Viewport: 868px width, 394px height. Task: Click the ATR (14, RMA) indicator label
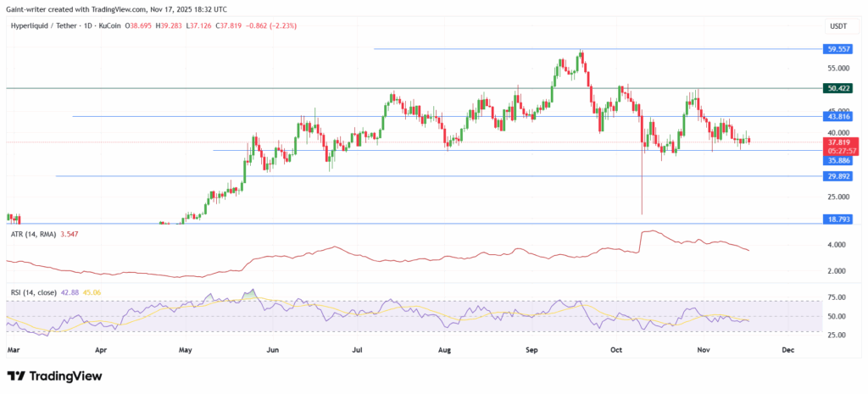coord(33,235)
